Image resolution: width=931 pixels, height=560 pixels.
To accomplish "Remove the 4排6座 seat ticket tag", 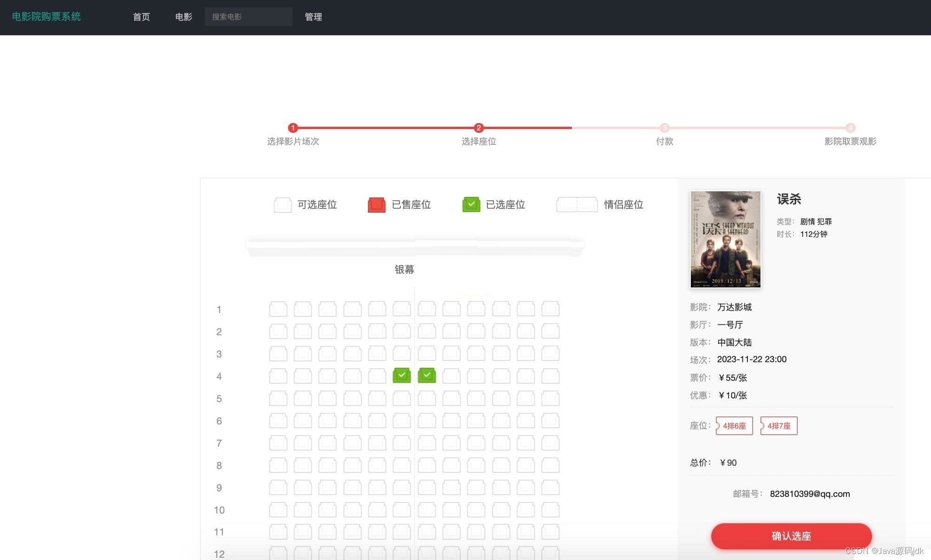I will (x=734, y=426).
